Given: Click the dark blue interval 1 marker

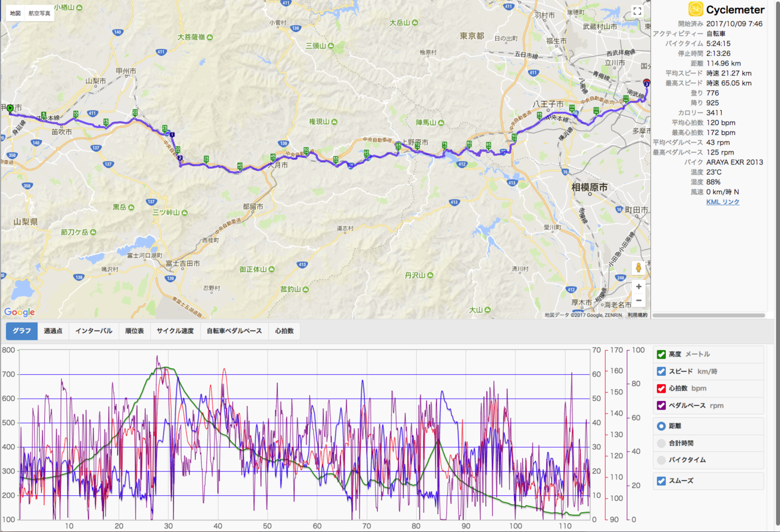Looking at the screenshot, I should pos(172,135).
